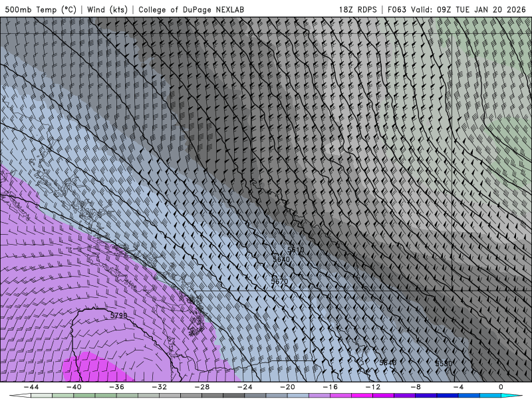Click 'College of DuPage NEXLAB' header text
532x399 pixels.
pyautogui.click(x=191, y=9)
